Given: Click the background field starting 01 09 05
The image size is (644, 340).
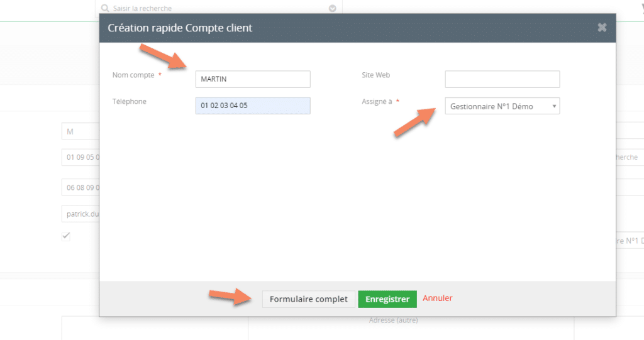Looking at the screenshot, I should [80, 157].
